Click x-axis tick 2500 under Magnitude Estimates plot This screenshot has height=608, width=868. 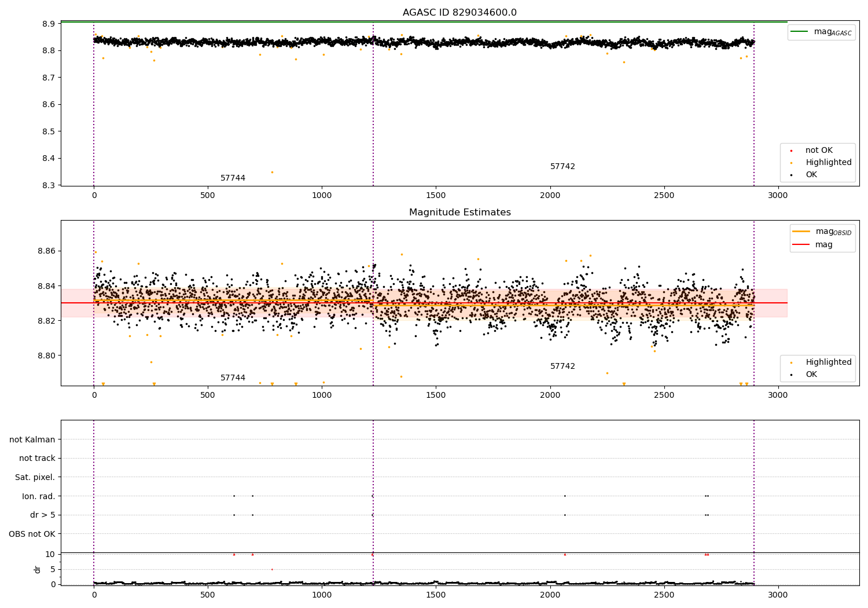664,395
